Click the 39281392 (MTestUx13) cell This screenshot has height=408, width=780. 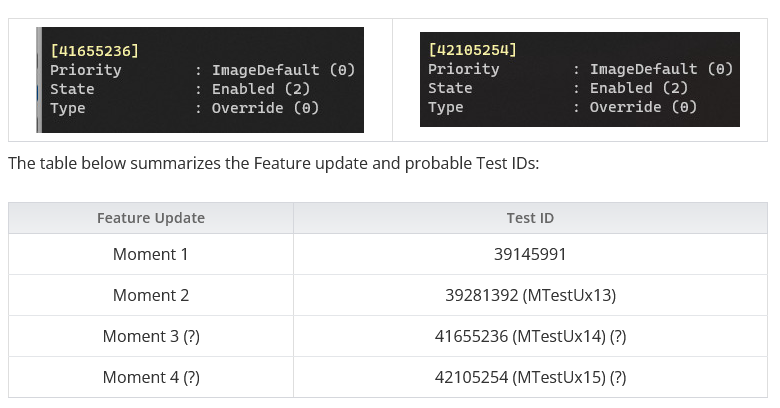530,295
